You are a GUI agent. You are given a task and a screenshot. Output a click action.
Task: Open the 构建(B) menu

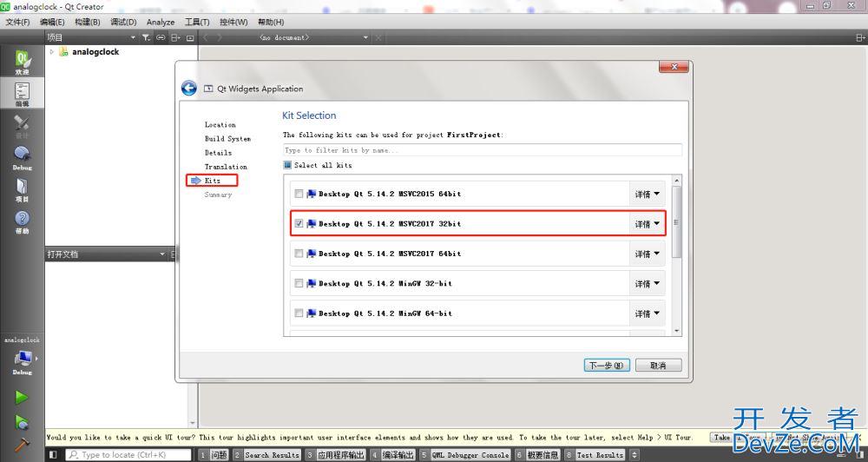88,22
